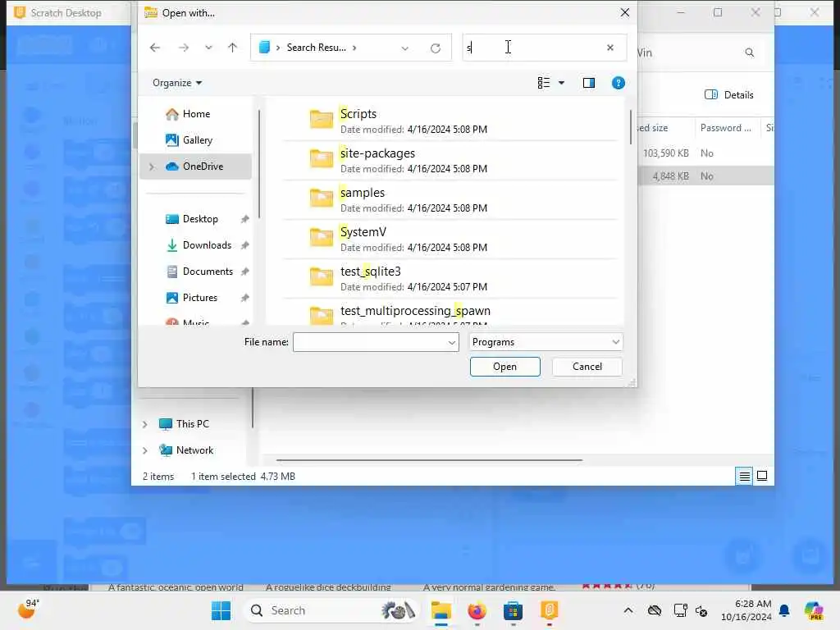Clear the search box with the X
The image size is (840, 630).
(610, 48)
